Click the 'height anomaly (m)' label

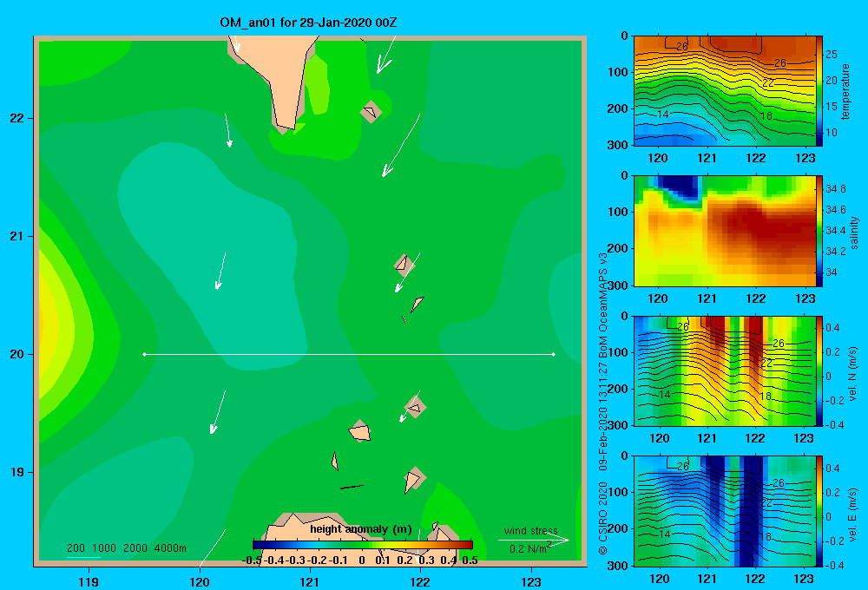click(x=361, y=529)
